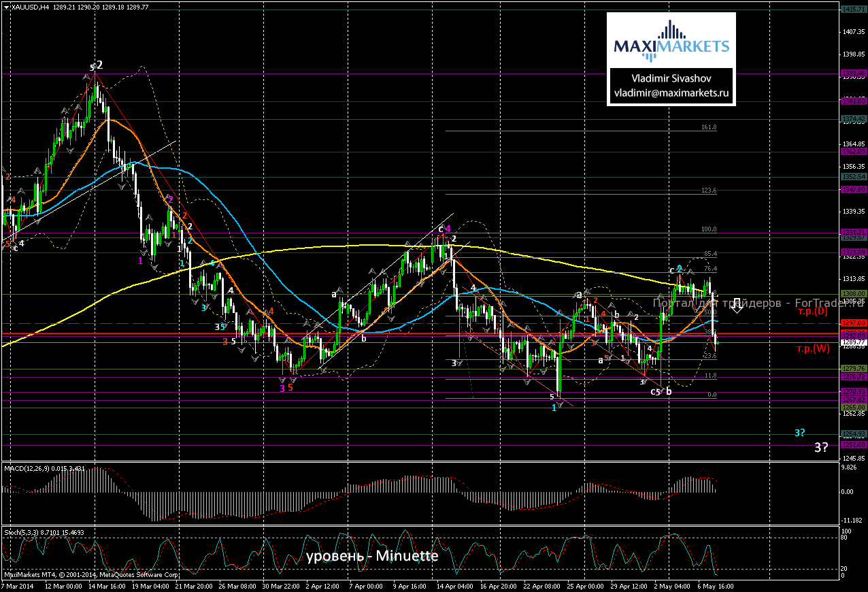Select the '100.0' Fibonacci level label
868x592 pixels.
709,229
